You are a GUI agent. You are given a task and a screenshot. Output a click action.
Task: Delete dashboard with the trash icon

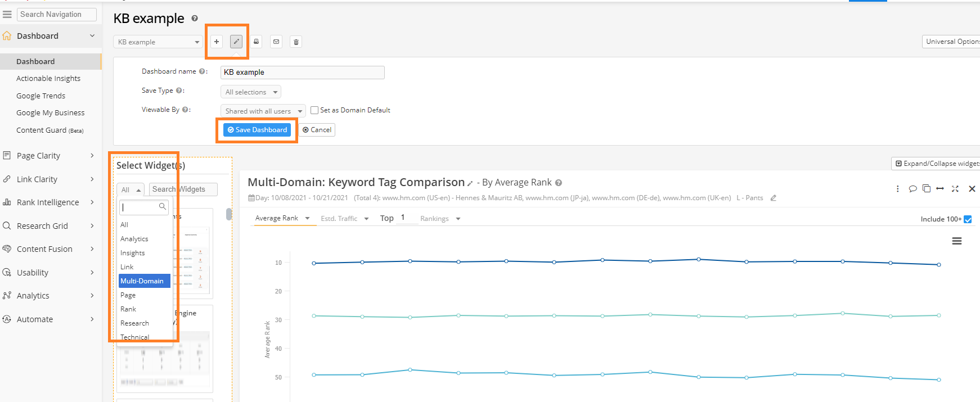coord(296,42)
